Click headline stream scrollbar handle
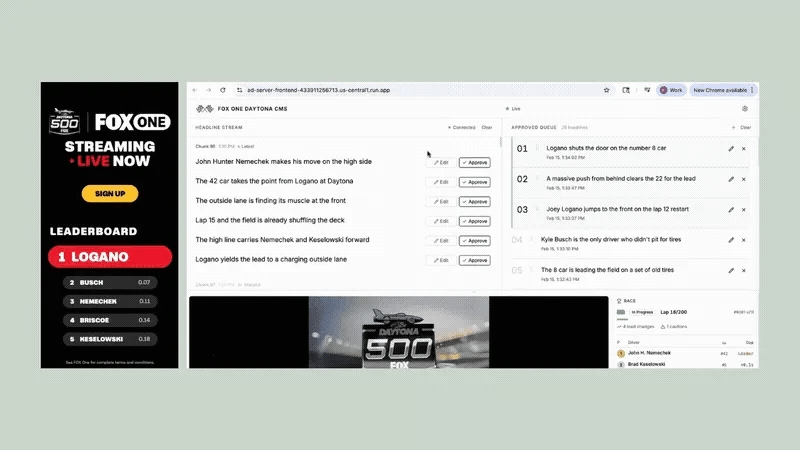Image resolution: width=800 pixels, height=450 pixels. point(501,142)
